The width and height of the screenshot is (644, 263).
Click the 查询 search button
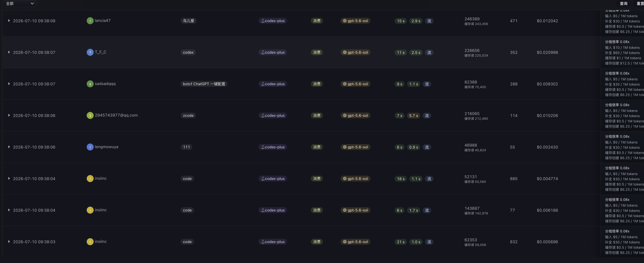(x=623, y=3)
